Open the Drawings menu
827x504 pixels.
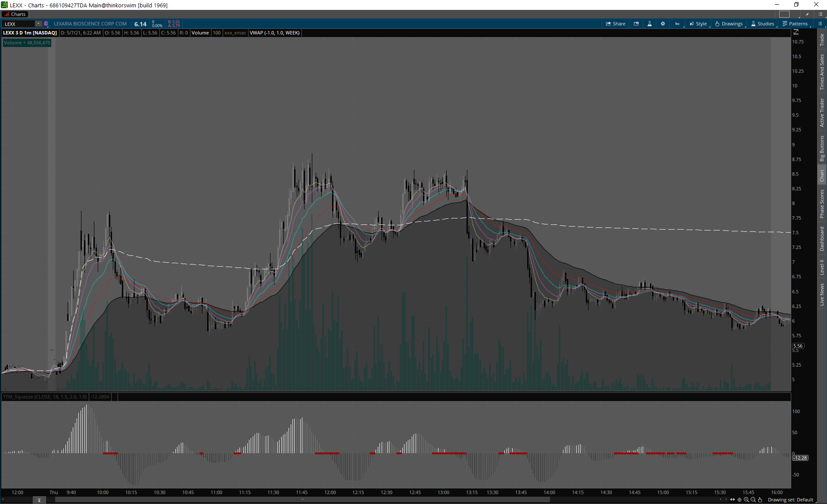(x=729, y=24)
